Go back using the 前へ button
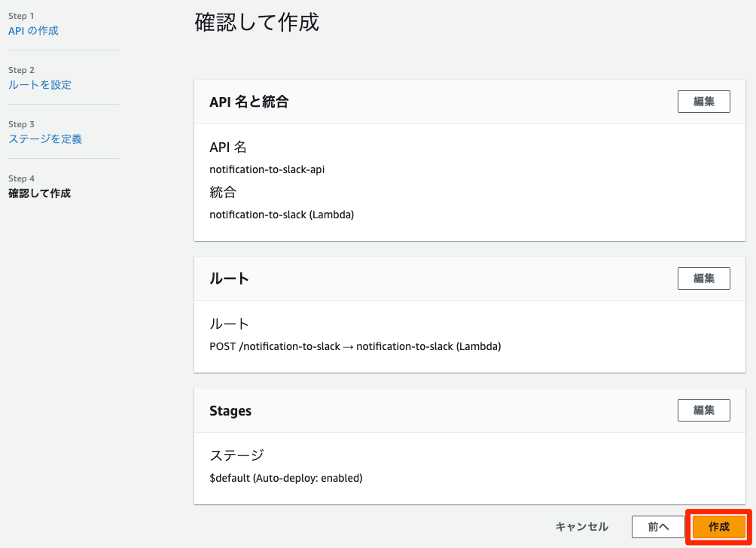The height and width of the screenshot is (548, 756). [x=658, y=527]
